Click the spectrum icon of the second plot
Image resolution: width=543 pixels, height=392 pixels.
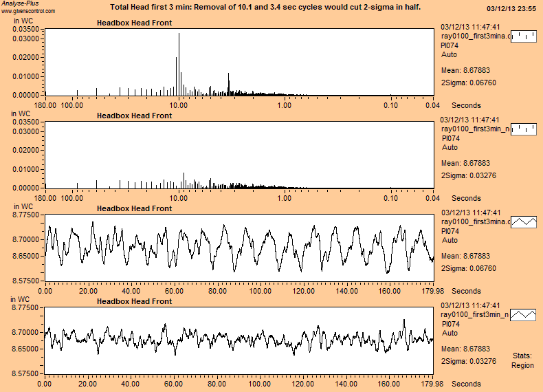click(x=525, y=129)
